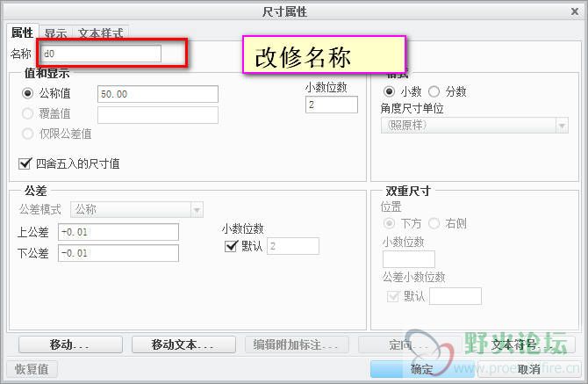Click the 公称值 field showing 50.00
Screen dimensions: 588x384
click(x=158, y=94)
